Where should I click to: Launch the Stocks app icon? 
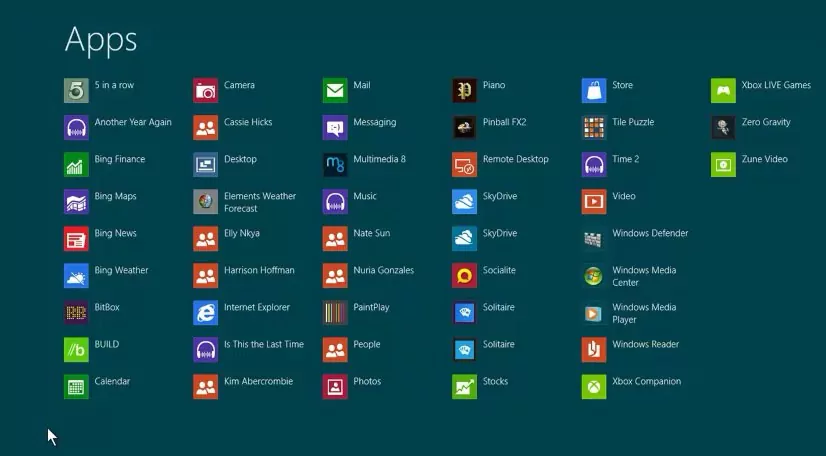click(x=464, y=387)
